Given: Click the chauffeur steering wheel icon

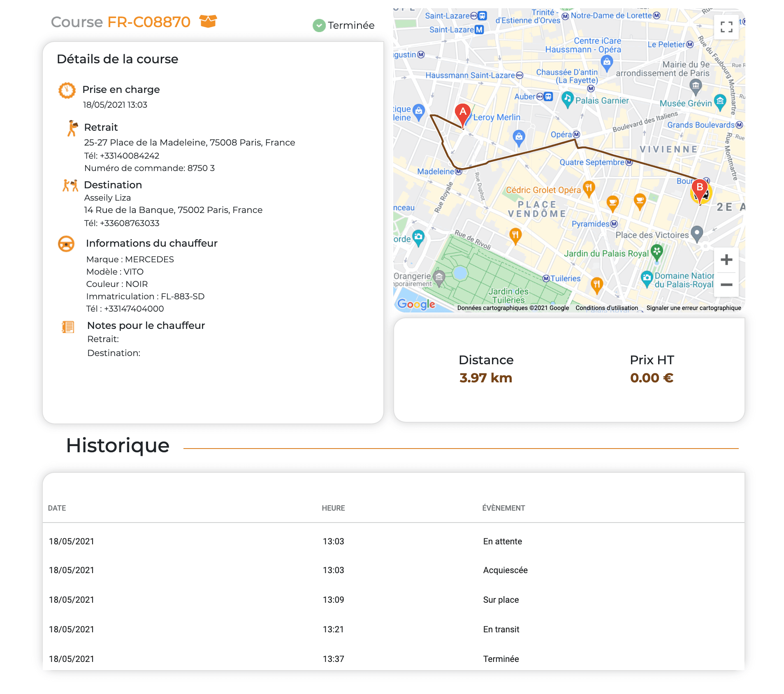Looking at the screenshot, I should click(66, 244).
